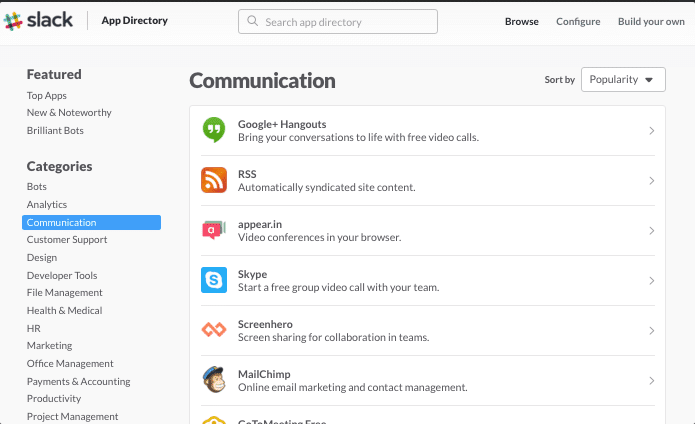Focus the Search app directory field
The height and width of the screenshot is (424, 695).
pyautogui.click(x=338, y=22)
